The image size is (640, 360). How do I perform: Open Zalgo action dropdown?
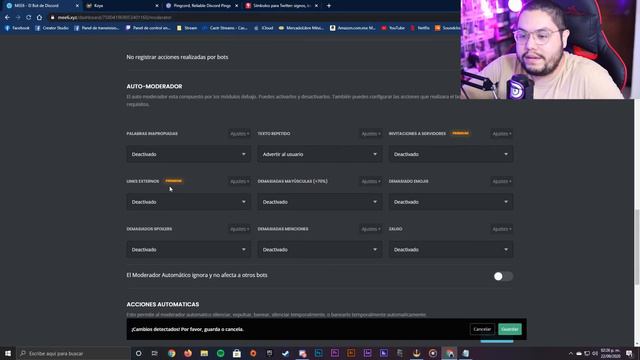coord(451,250)
